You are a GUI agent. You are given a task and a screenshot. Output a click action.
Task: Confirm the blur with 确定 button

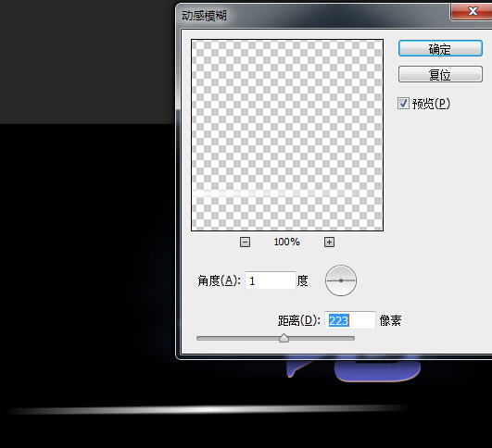coord(440,48)
